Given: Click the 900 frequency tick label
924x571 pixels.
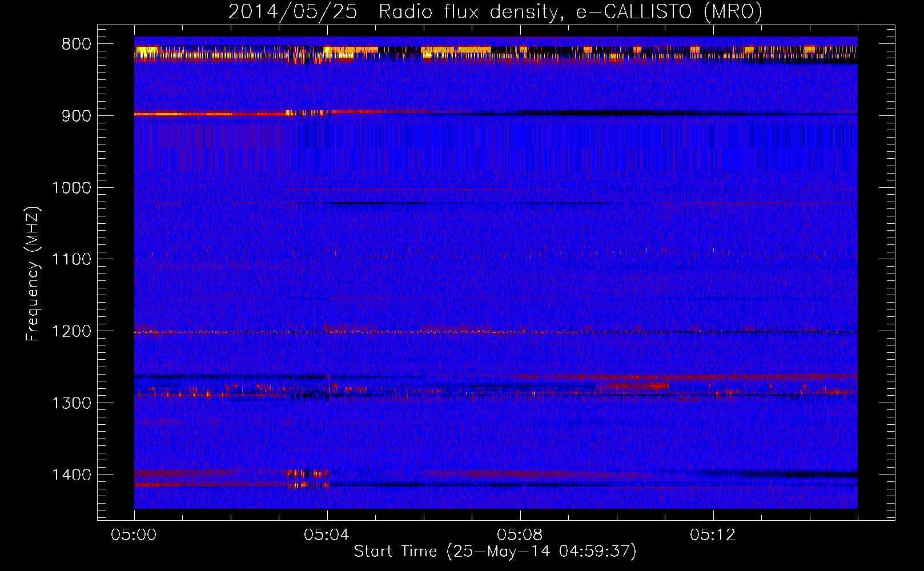Looking at the screenshot, I should pyautogui.click(x=76, y=116).
